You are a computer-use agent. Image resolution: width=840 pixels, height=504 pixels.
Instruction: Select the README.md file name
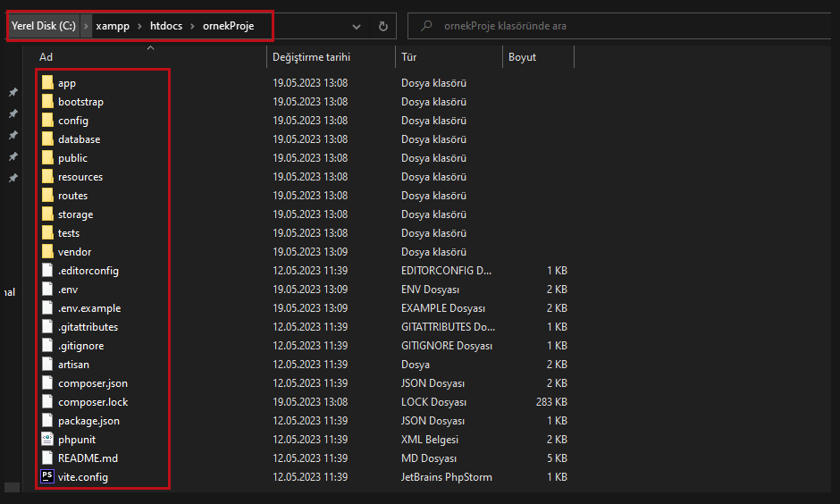coord(88,458)
